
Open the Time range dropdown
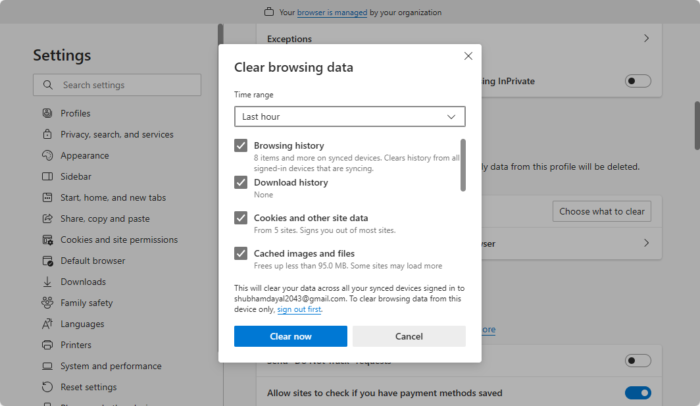tap(350, 117)
